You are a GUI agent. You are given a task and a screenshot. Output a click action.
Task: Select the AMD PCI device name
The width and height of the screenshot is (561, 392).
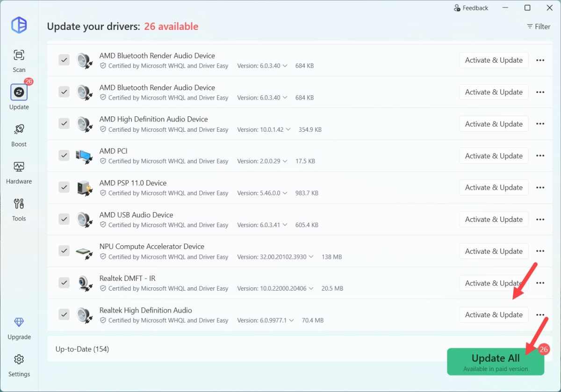click(x=114, y=151)
